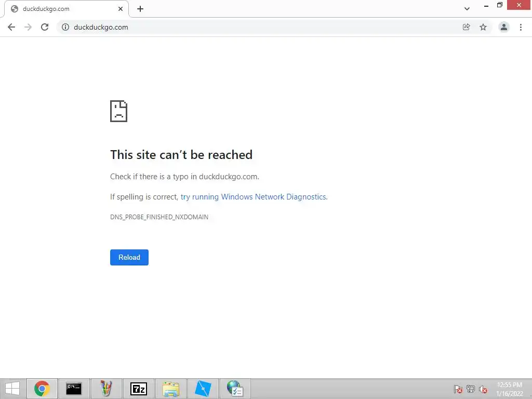Image resolution: width=532 pixels, height=399 pixels.
Task: Open the Chrome profile avatar
Action: 504,27
